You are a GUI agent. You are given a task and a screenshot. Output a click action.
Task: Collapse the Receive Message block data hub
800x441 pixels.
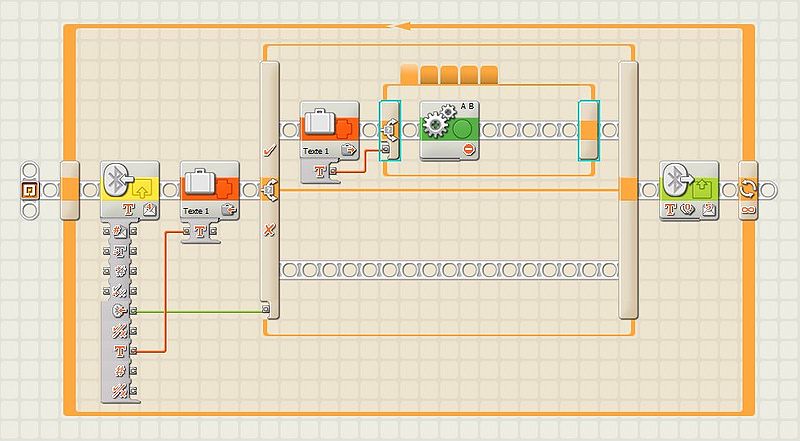click(150, 209)
